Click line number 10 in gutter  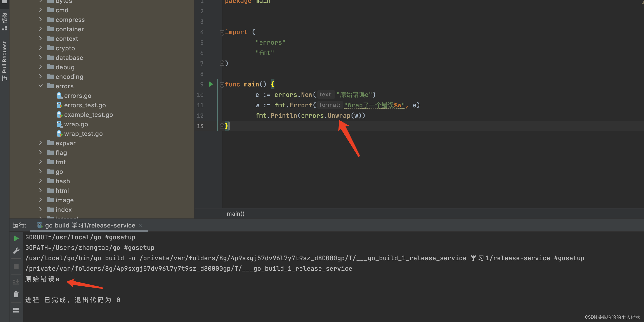[200, 95]
